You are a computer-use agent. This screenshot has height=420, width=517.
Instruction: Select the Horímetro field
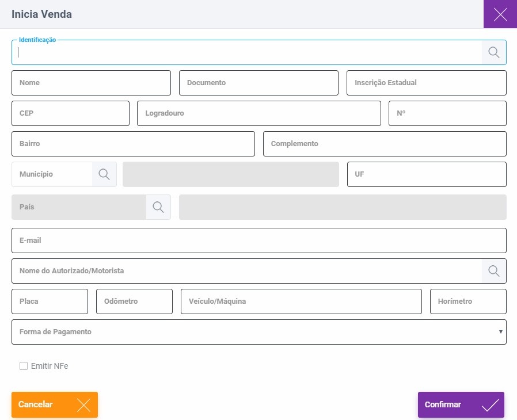click(468, 301)
